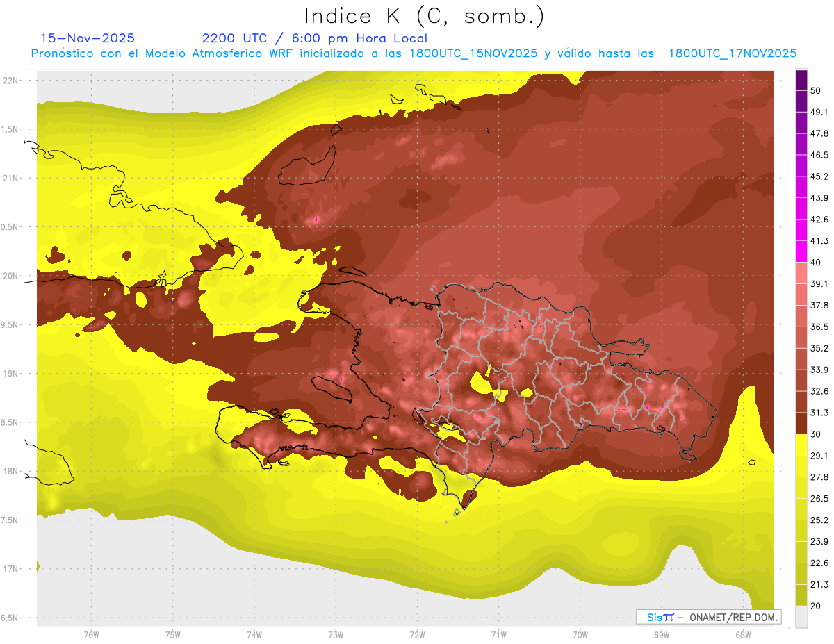Click the '76W' longitude label
Viewport: 834px width, 644px height.
click(91, 635)
